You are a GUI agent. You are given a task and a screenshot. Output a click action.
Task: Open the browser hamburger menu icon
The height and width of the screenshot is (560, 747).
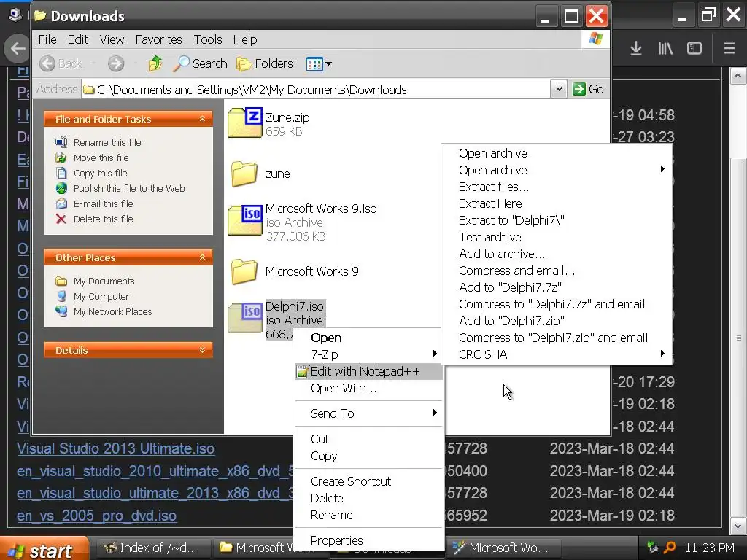[729, 48]
